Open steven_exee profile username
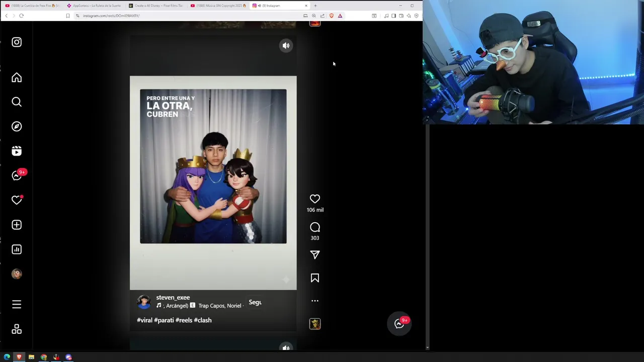Viewport: 644px width, 362px height. tap(173, 298)
